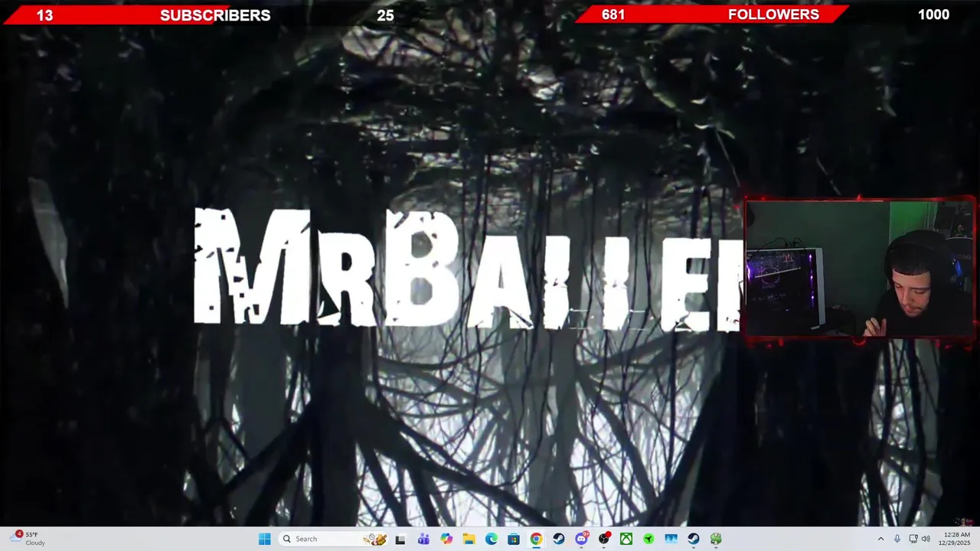Image resolution: width=980 pixels, height=551 pixels.
Task: Open the green creature app on the taskbar
Action: [716, 539]
